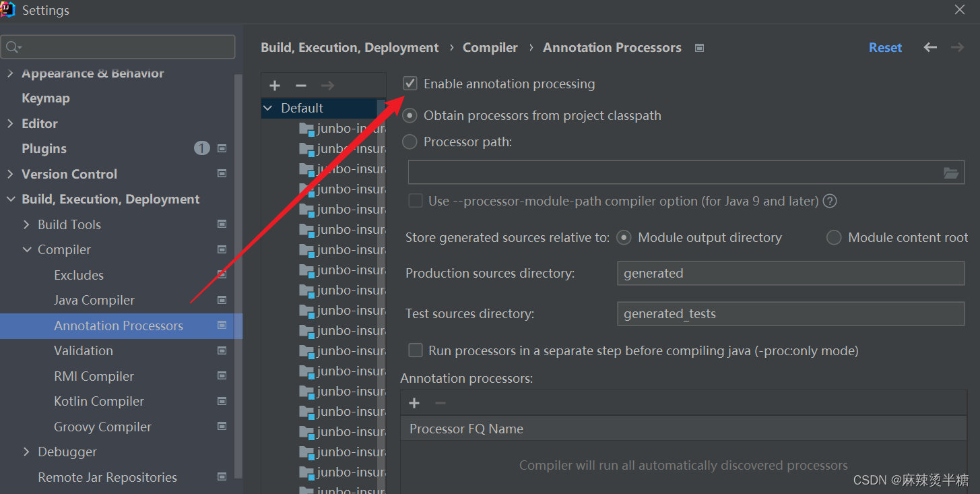Open the Kotlin Compiler settings

(x=99, y=402)
